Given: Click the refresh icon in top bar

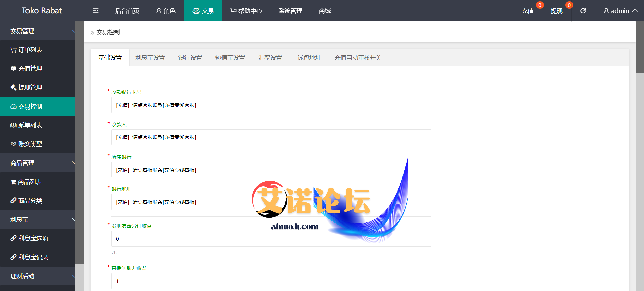Looking at the screenshot, I should point(583,11).
